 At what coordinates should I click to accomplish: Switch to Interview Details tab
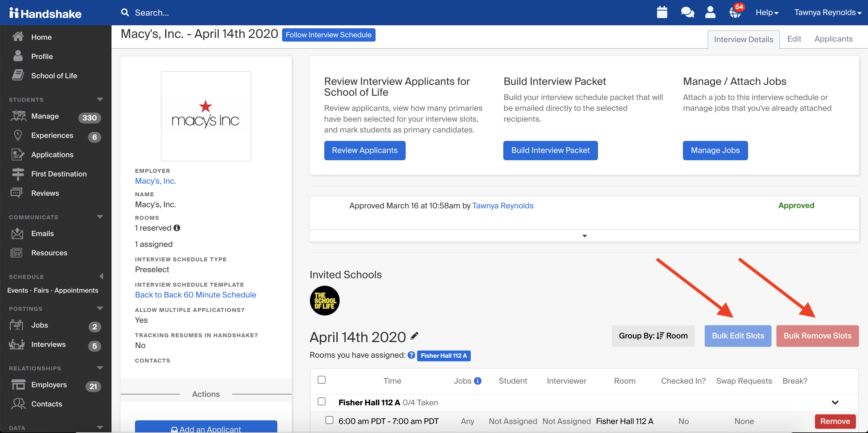[x=743, y=39]
